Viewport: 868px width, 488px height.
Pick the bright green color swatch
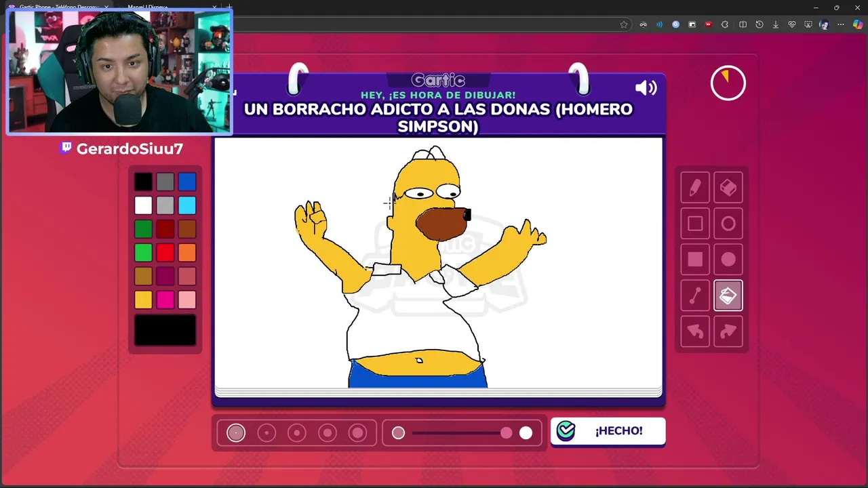[x=143, y=253]
